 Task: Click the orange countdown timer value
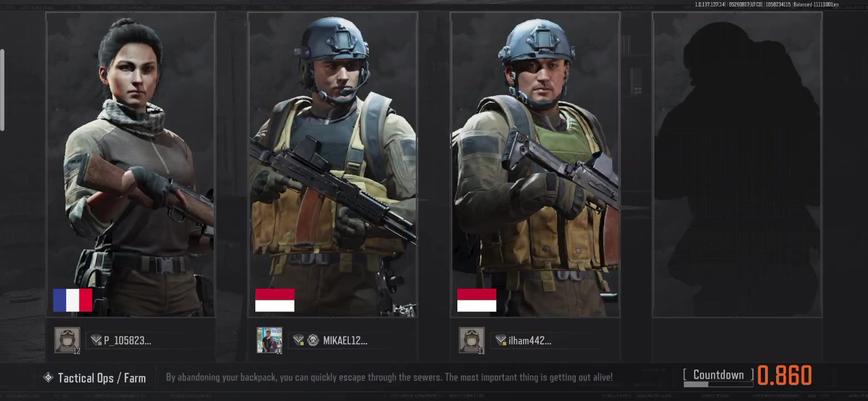(x=785, y=376)
